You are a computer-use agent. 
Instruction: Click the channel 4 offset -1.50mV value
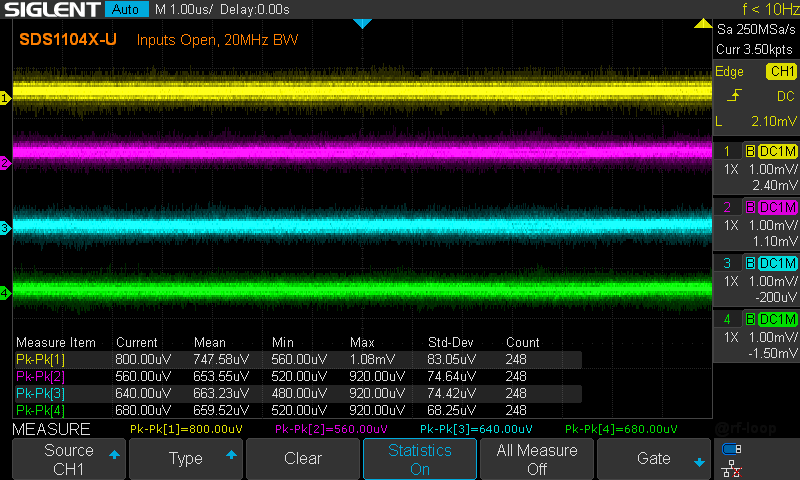772,353
